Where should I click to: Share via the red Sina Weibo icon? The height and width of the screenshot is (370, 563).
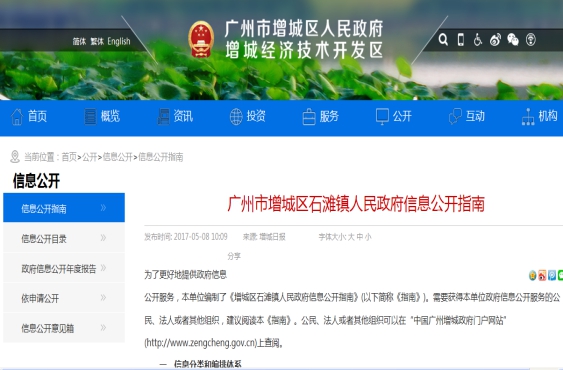click(x=542, y=276)
